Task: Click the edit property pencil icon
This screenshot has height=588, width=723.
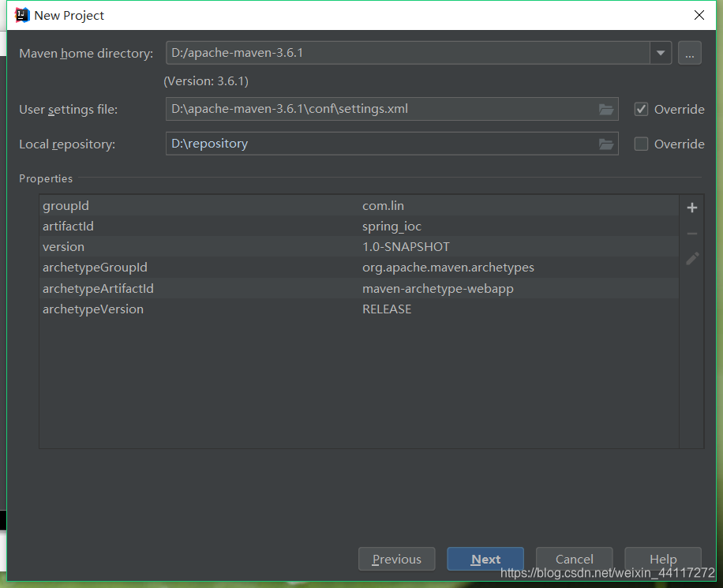Action: point(692,259)
